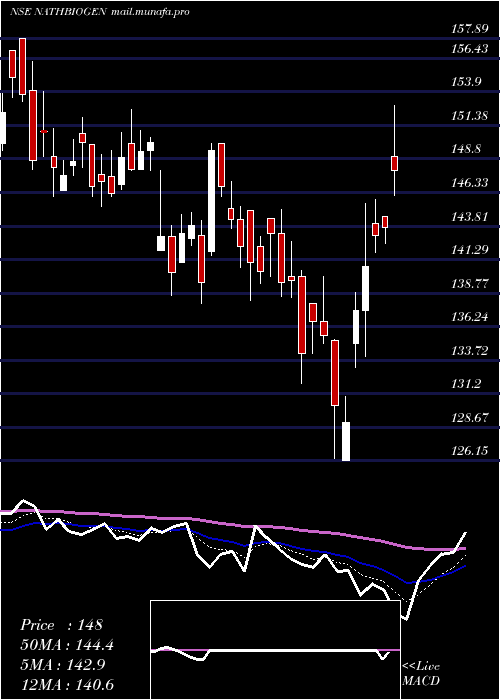
Task: Click the 12MA : 140.6 readout
Action: click(x=67, y=684)
